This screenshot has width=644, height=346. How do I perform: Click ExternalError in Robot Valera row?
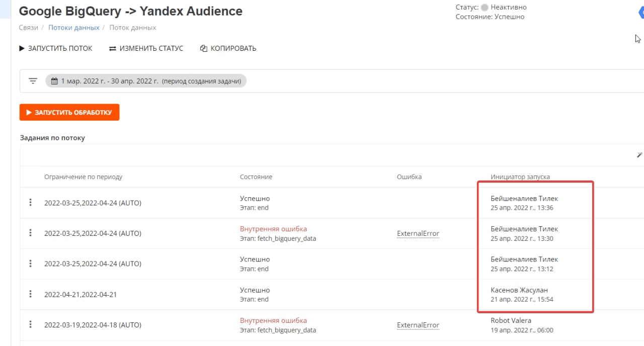418,325
